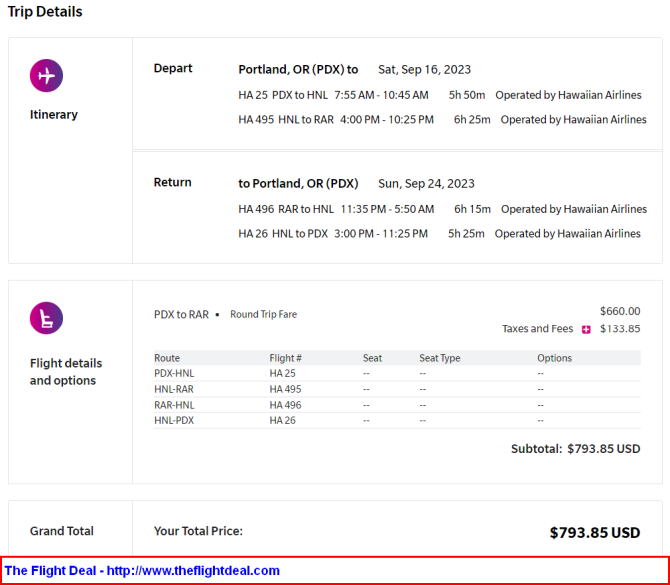670x585 pixels.
Task: Click HA 26 in the Flight # column
Action: coord(282,420)
